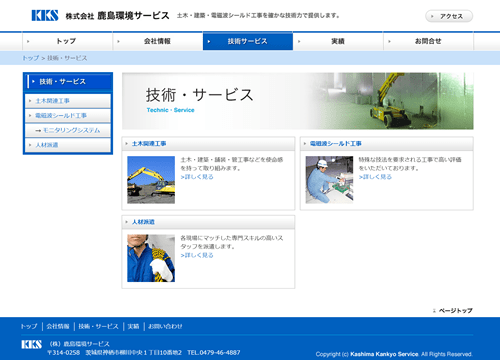The height and width of the screenshot is (360, 500).
Task: Click the shield-work technician thumbnail
Action: [329, 180]
